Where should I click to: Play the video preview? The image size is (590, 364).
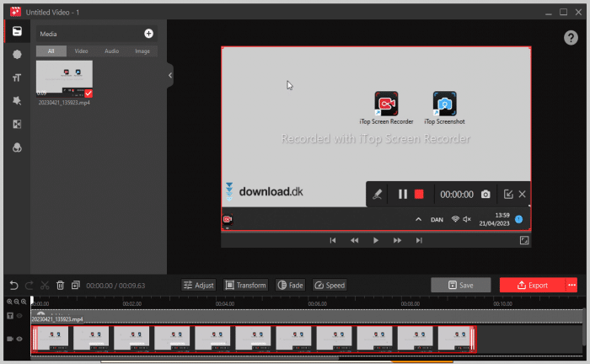tap(376, 240)
